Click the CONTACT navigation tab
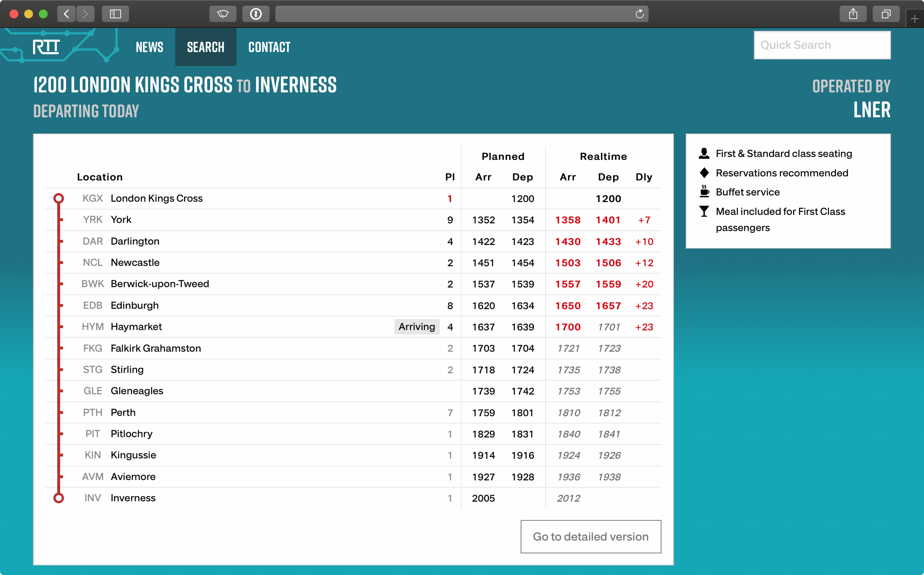 click(269, 46)
